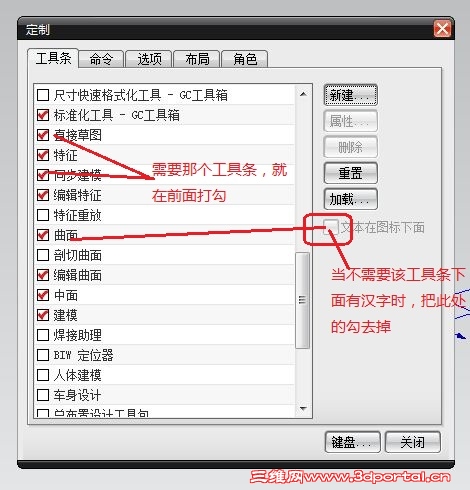Enable 尺寸快速格式化工具 - GC工具箱 checkbox
This screenshot has width=470, height=490.
(43, 95)
